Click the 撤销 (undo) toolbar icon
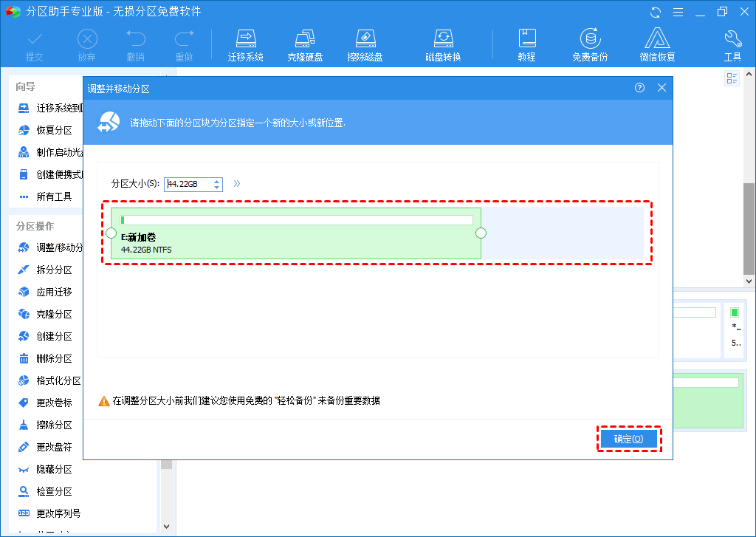 (x=136, y=47)
